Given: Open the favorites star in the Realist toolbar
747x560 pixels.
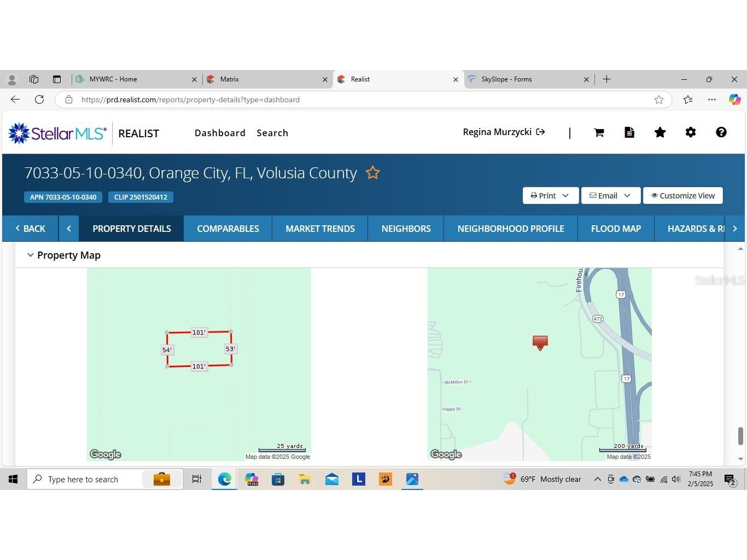Looking at the screenshot, I should pos(660,132).
